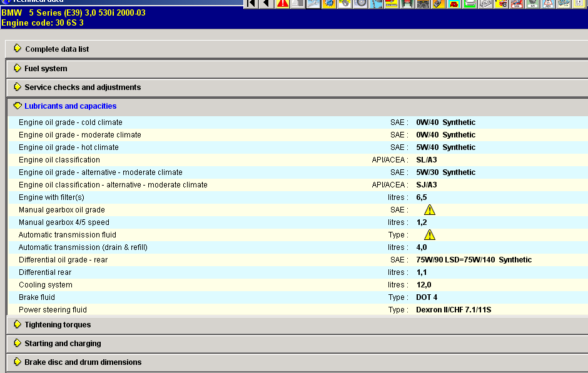
Task: Click the 'Power steering fluid' row label
Action: point(53,310)
